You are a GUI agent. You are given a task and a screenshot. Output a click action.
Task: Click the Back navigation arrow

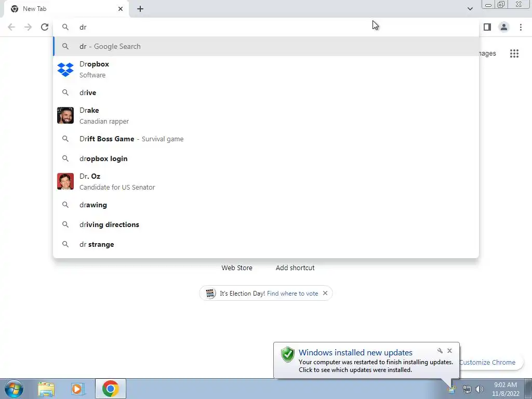(x=11, y=27)
